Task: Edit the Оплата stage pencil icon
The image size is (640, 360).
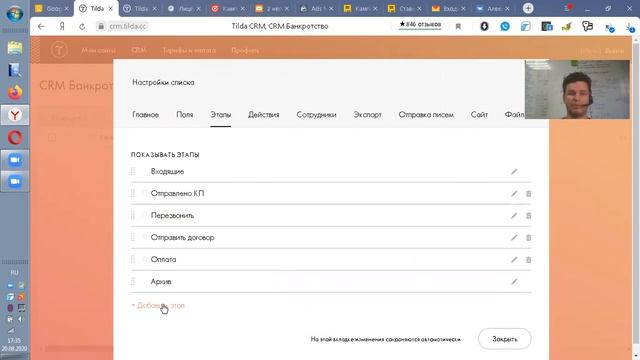Action: tap(514, 260)
